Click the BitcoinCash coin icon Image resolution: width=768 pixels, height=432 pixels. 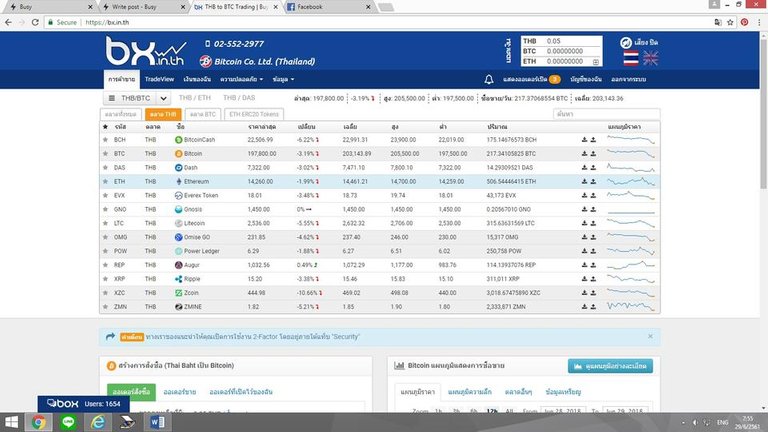click(x=179, y=140)
